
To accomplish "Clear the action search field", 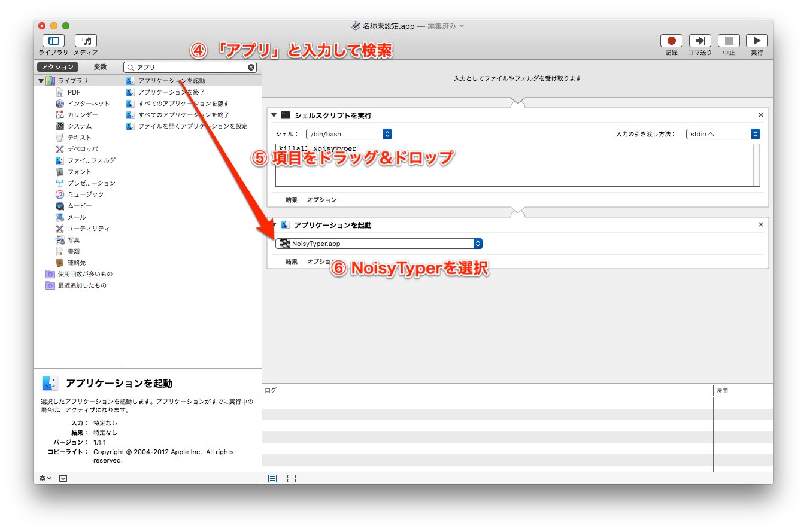I will (251, 68).
